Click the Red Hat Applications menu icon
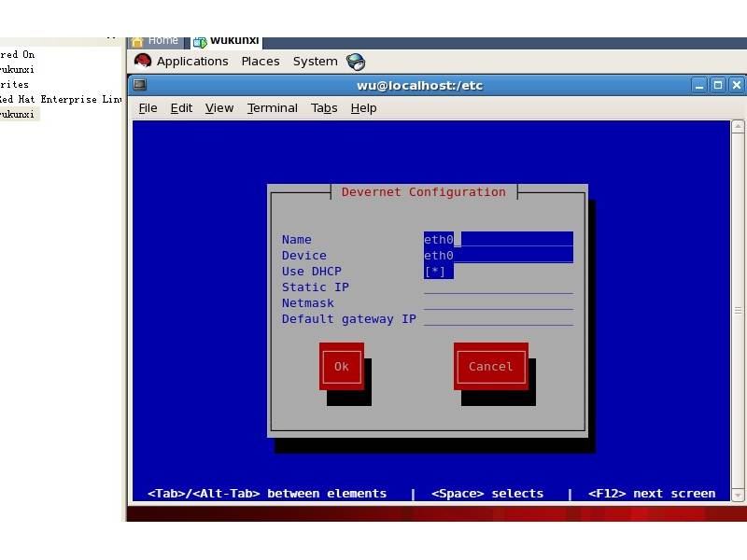The height and width of the screenshot is (560, 747). pos(143,62)
